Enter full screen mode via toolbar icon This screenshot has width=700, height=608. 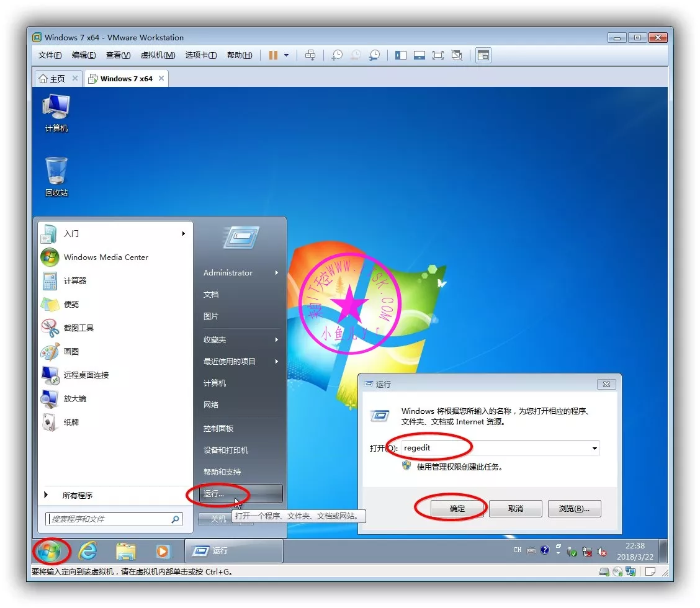point(438,55)
